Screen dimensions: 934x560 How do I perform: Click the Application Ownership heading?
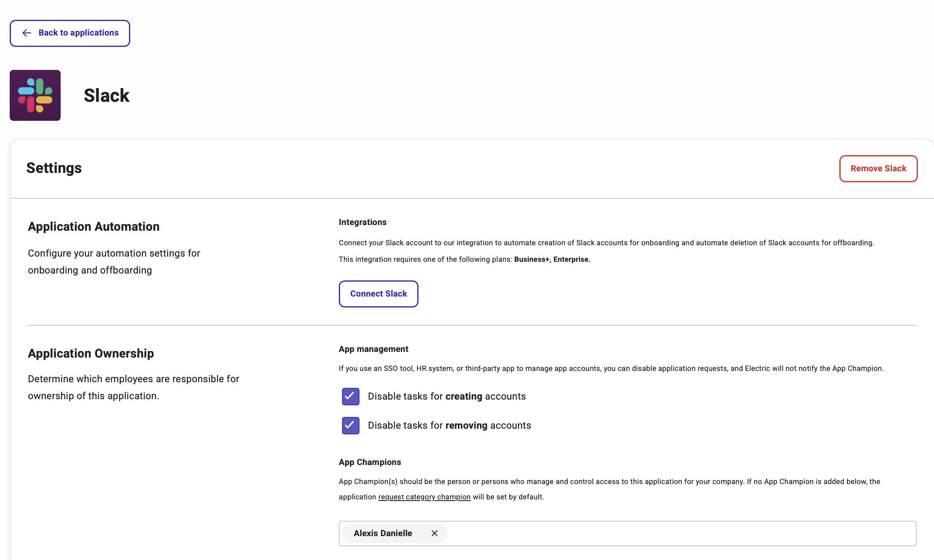(91, 354)
